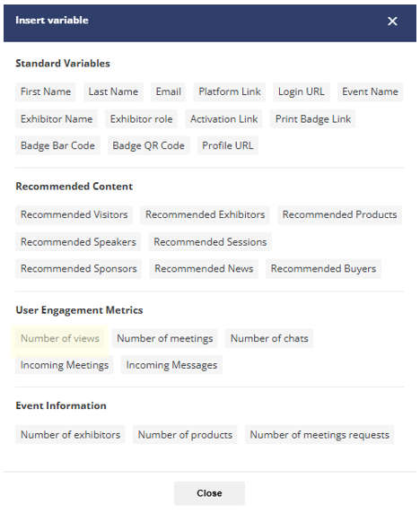Insert the Activation Link variable
Viewport: 420px width, 513px height.
click(x=224, y=119)
